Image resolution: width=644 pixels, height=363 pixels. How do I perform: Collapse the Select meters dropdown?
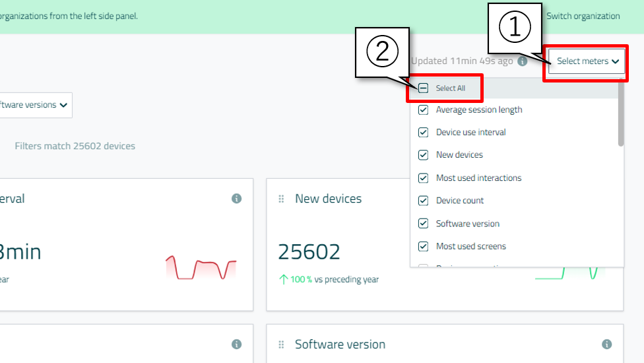tap(587, 61)
